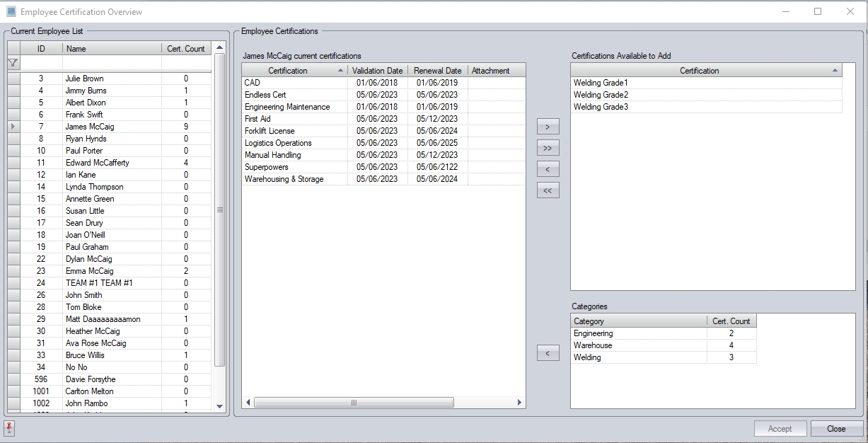Image resolution: width=868 pixels, height=443 pixels.
Task: Click the filter funnel icon in employee list
Action: pos(13,63)
